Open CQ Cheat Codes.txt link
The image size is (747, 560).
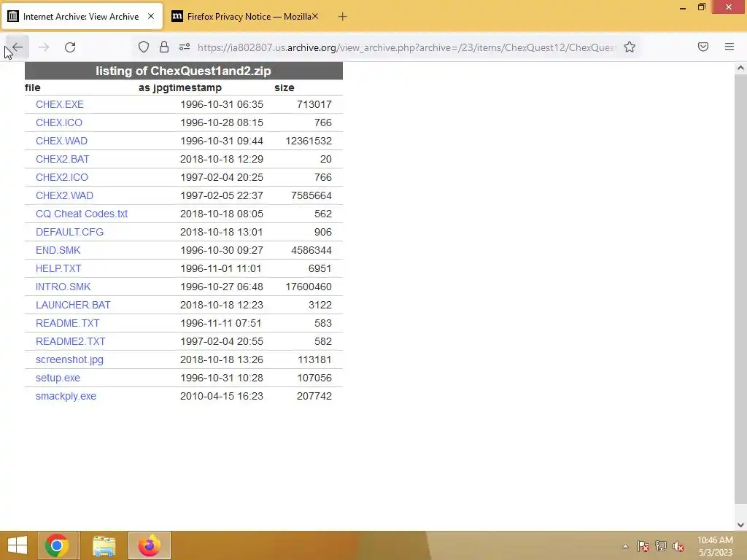[x=82, y=214]
